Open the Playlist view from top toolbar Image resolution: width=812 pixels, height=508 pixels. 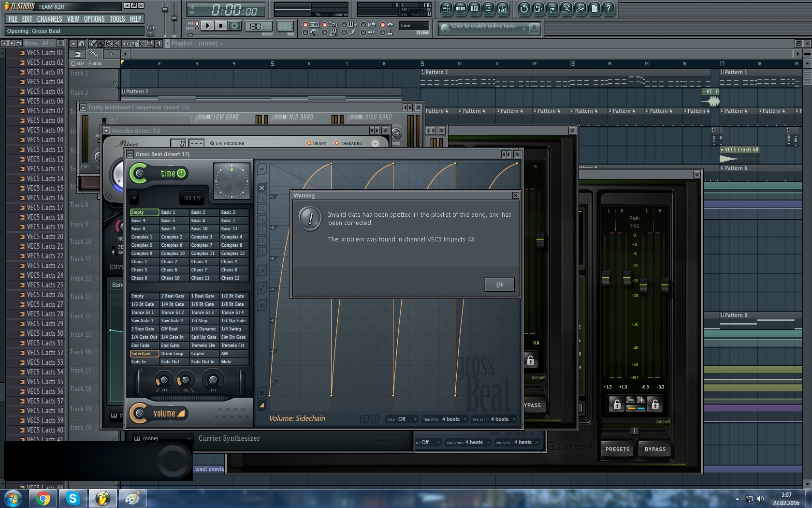coord(446,8)
